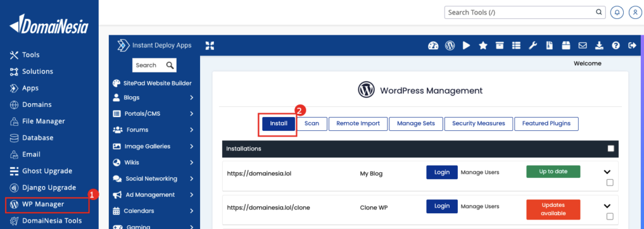Click the Featured Plugins button
Screen dimensions: 644x229
[547, 123]
